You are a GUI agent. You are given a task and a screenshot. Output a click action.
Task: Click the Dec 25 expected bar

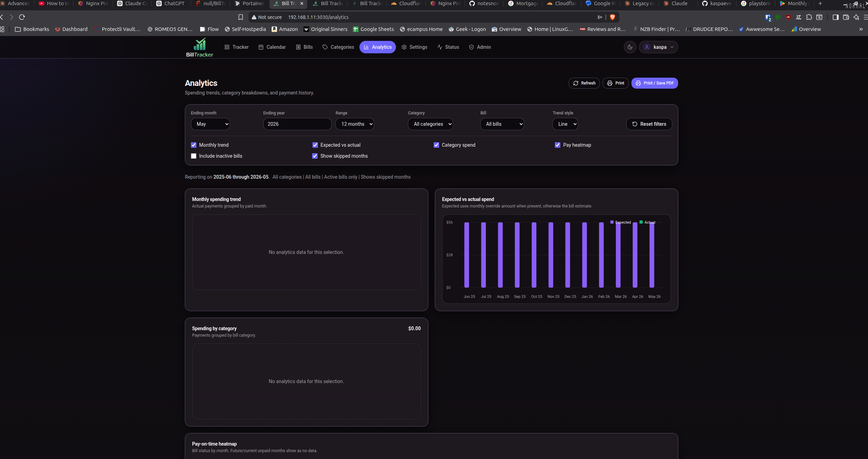568,255
